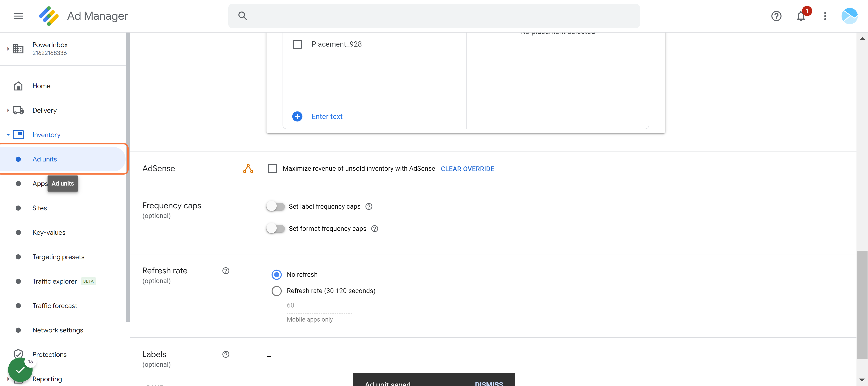Click the Home house icon
Viewport: 868px width, 386px height.
pos(18,86)
